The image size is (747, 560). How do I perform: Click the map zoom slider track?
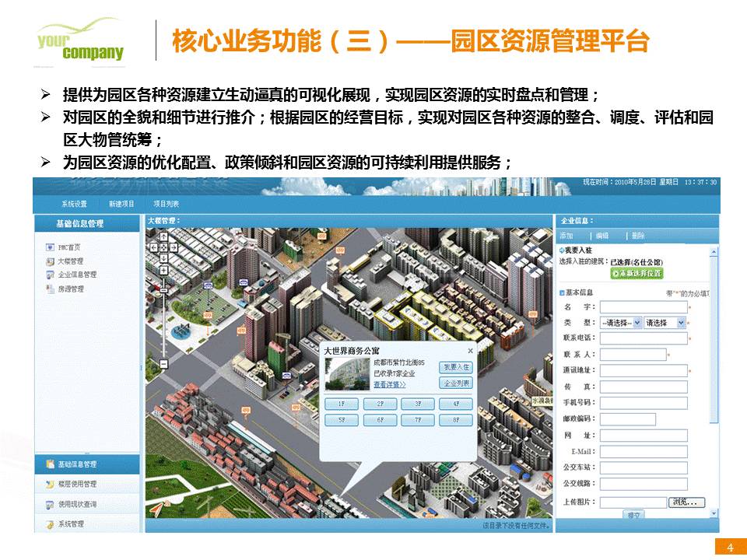(163, 319)
